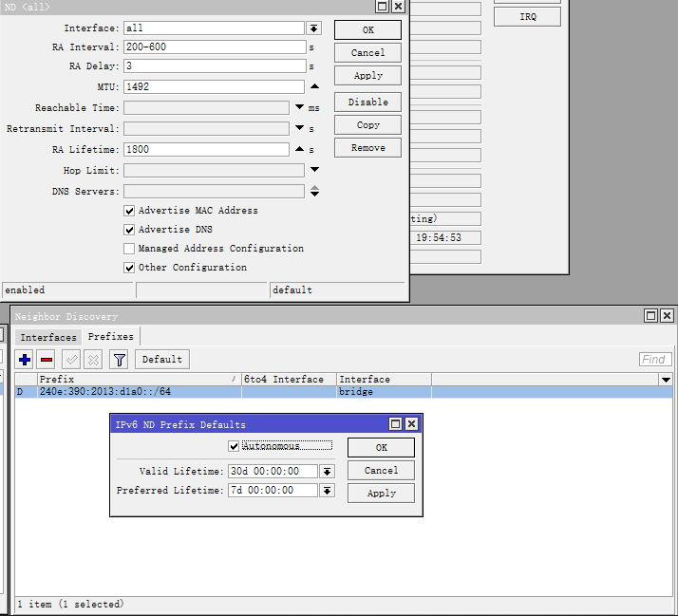This screenshot has height=616, width=678.
Task: Open the filter funnel icon in Prefixes toolbar
Action: (119, 360)
